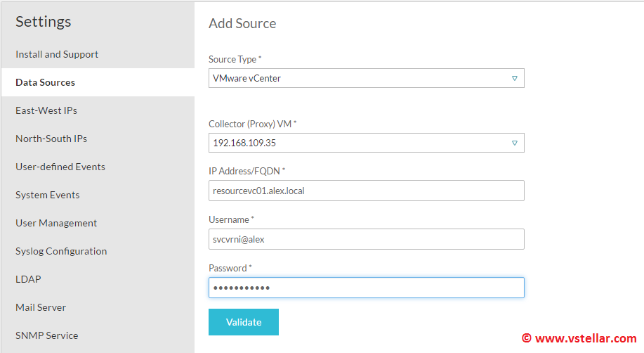Screen dimensions: 644x353
Task: Go to Mail Server settings
Action: [x=41, y=307]
